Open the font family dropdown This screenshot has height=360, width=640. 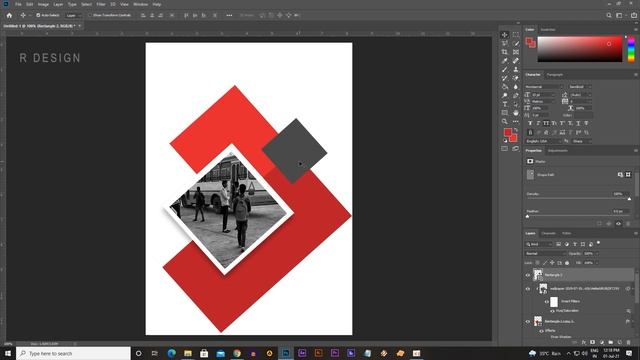[x=544, y=87]
